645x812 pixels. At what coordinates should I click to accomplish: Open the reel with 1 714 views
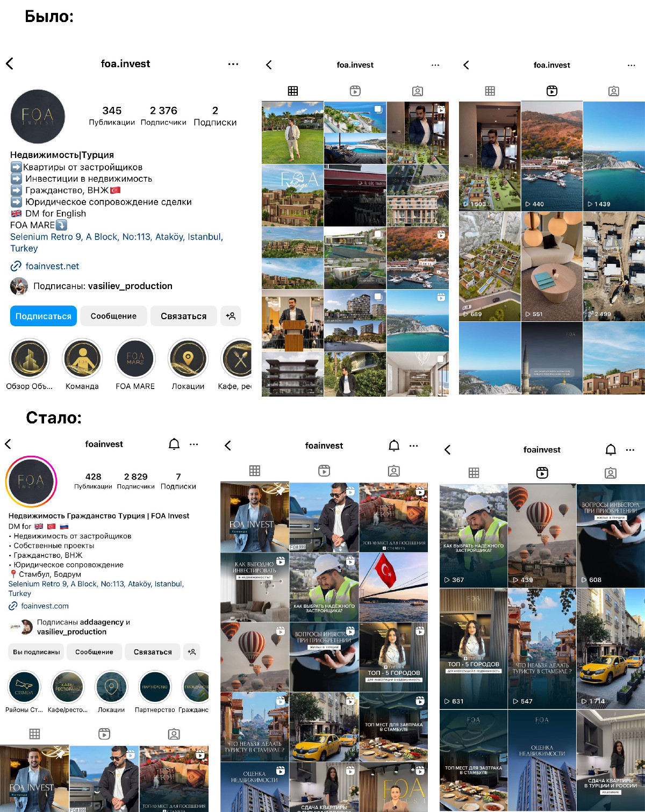[611, 649]
